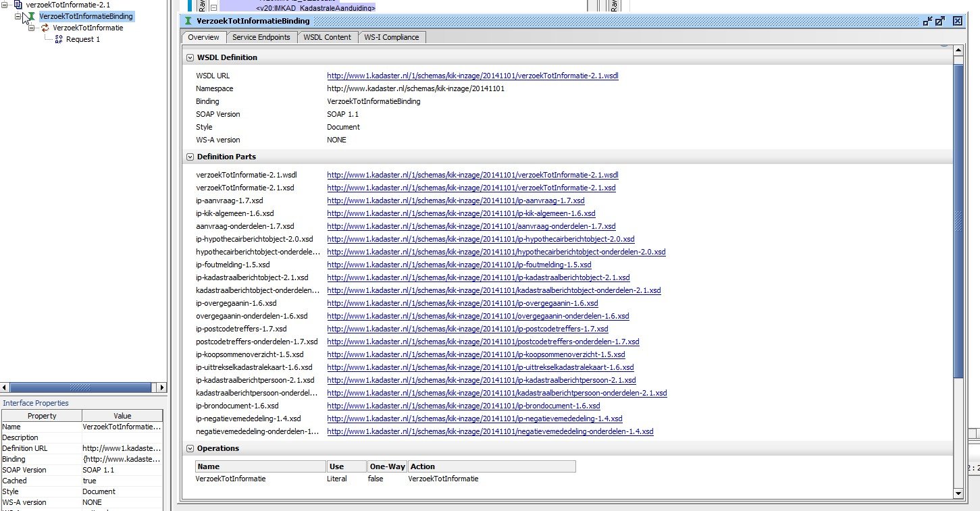Open the hypothecairberichtobject-onderdelen-2.0.xsd link
Viewport: 980px width, 511px height.
pyautogui.click(x=496, y=252)
